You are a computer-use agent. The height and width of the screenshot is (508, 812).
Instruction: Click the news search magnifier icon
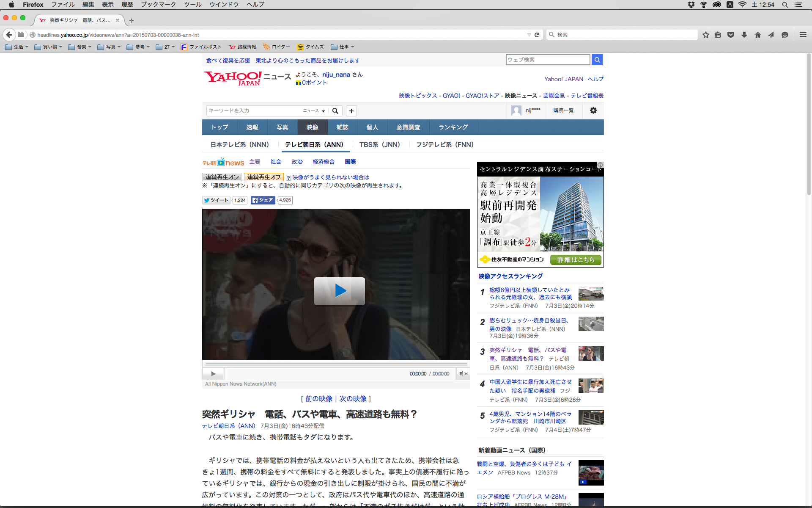335,111
